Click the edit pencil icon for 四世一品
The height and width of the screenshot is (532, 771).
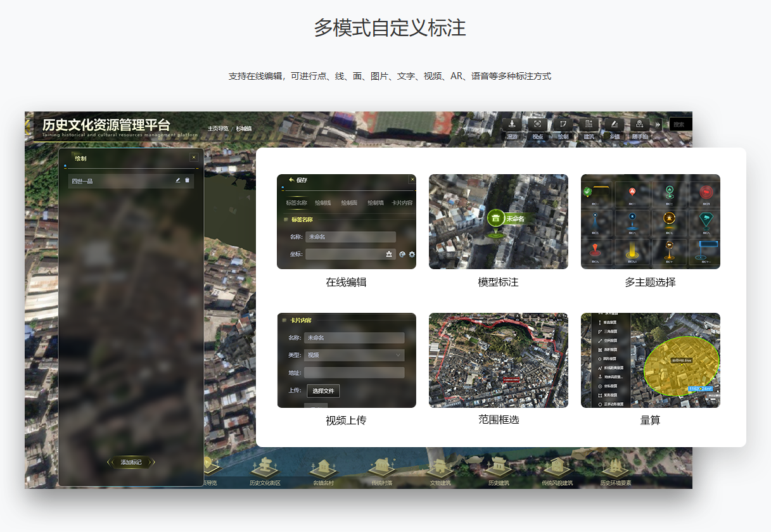(x=178, y=180)
